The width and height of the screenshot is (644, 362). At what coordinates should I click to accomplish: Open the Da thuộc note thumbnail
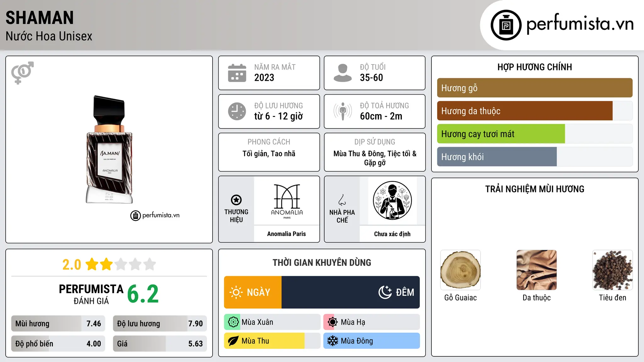click(x=536, y=270)
